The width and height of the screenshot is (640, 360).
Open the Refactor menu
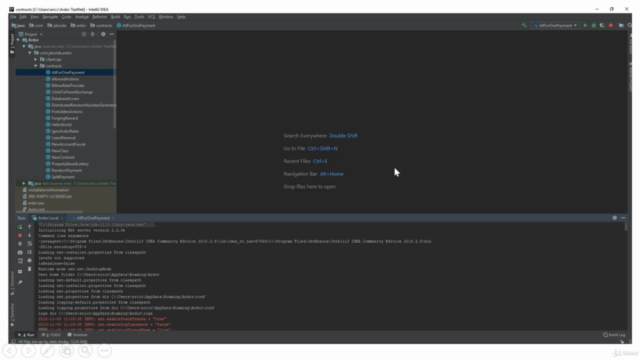(99, 17)
